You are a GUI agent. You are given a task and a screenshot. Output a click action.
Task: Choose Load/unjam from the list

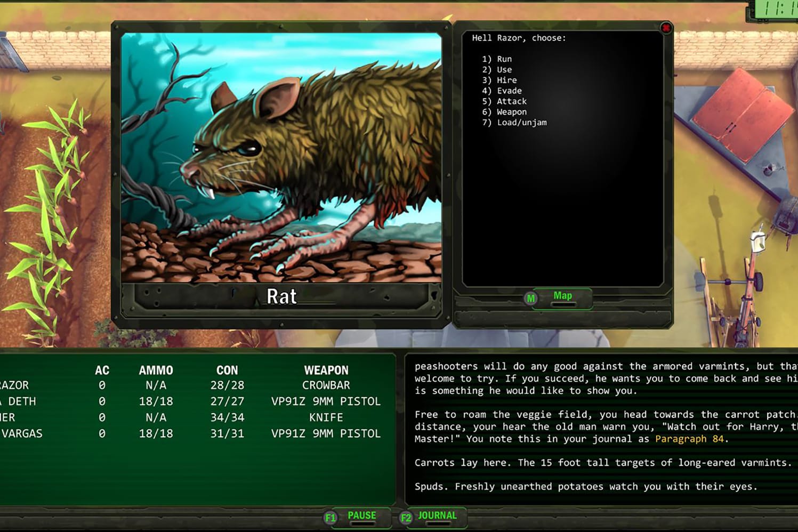pos(514,123)
